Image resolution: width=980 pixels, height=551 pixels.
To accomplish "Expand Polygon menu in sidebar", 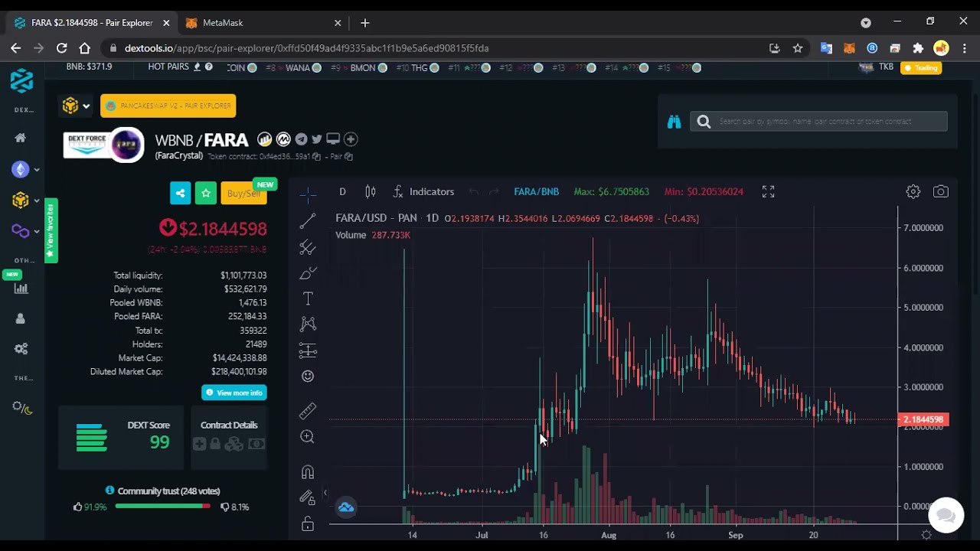I will coord(24,231).
